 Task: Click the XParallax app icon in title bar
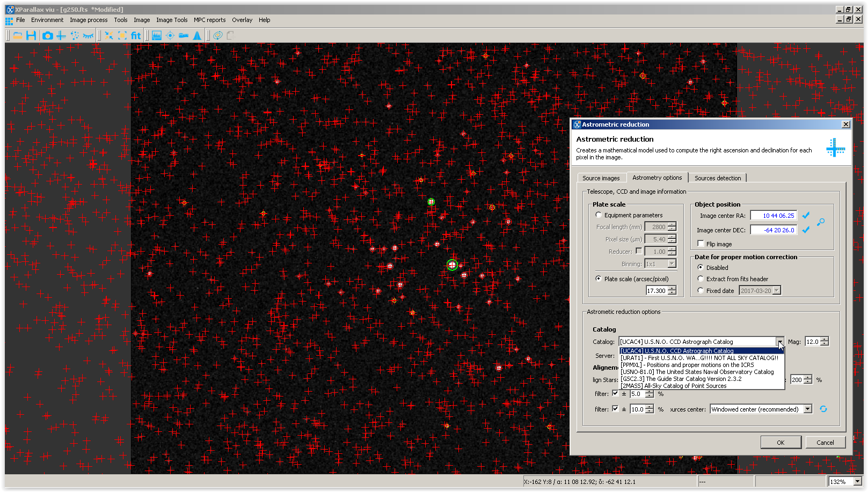click(10, 10)
